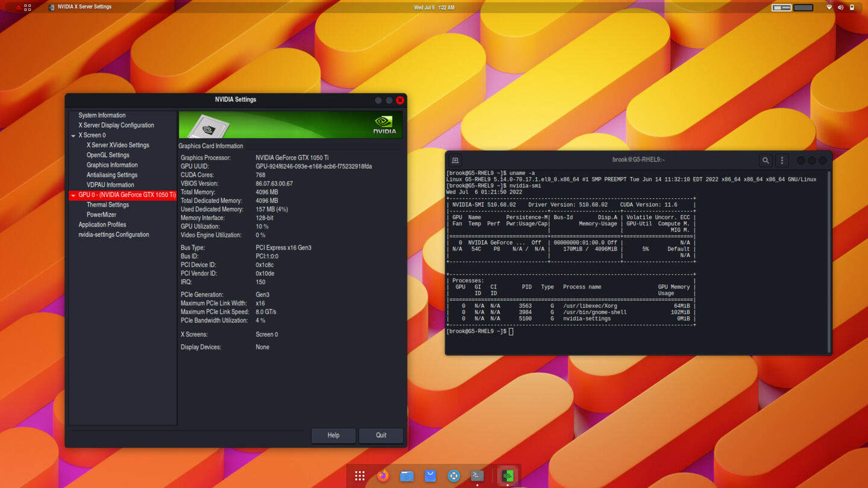The width and height of the screenshot is (868, 488).
Task: Click the battery status icon
Action: coord(852,7)
